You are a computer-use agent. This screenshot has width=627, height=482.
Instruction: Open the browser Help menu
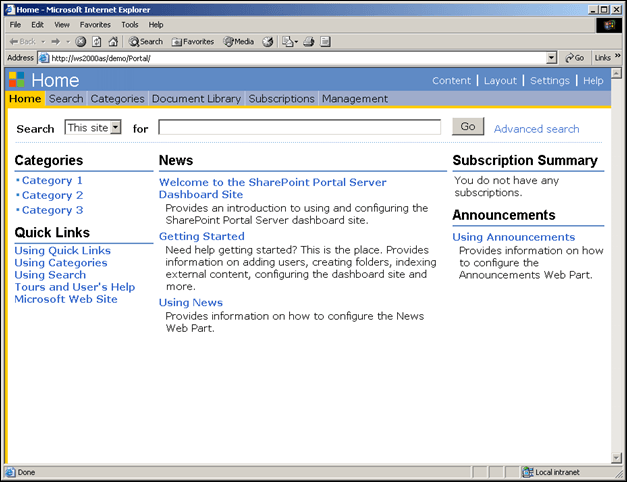[156, 25]
